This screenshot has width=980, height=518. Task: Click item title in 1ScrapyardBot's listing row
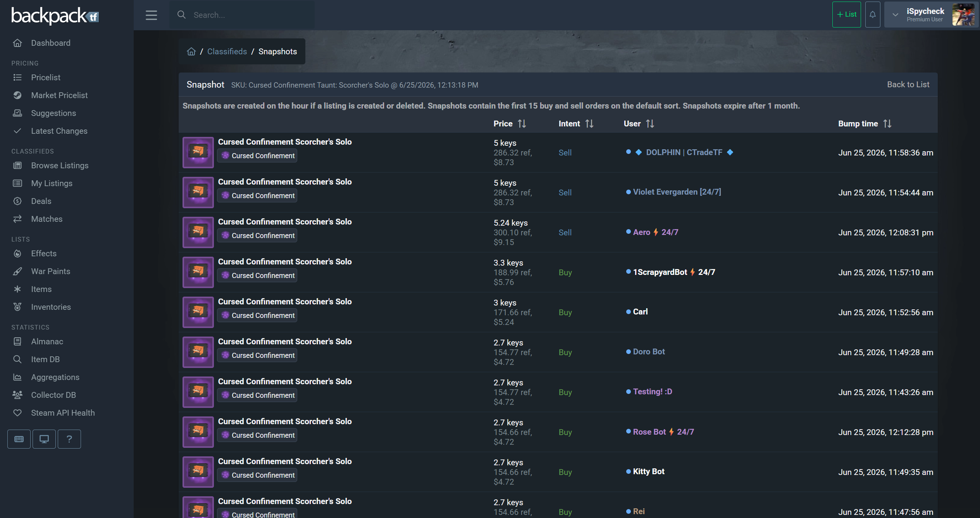tap(285, 262)
